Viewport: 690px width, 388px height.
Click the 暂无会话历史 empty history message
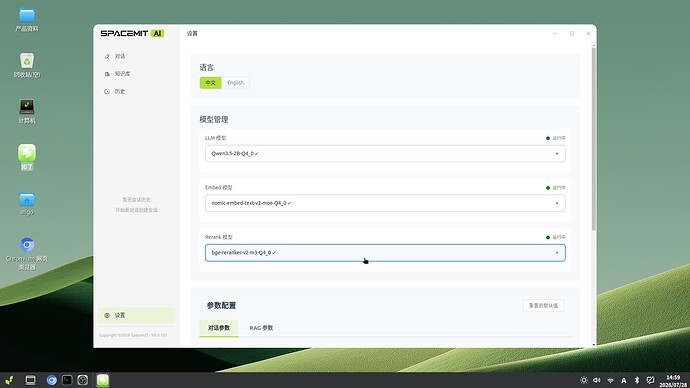136,200
